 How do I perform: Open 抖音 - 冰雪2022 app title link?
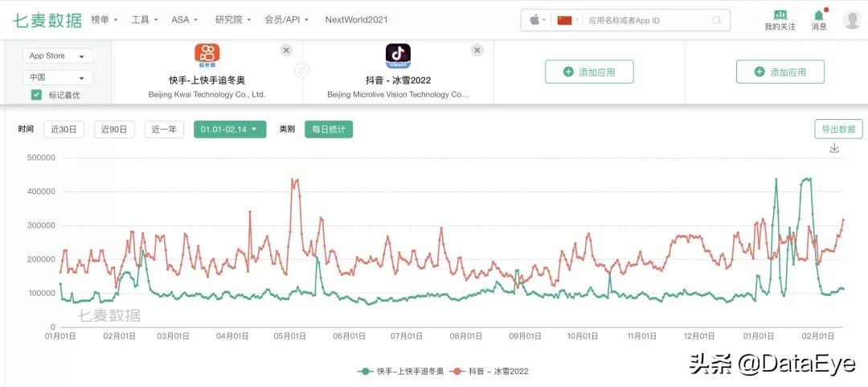click(398, 80)
